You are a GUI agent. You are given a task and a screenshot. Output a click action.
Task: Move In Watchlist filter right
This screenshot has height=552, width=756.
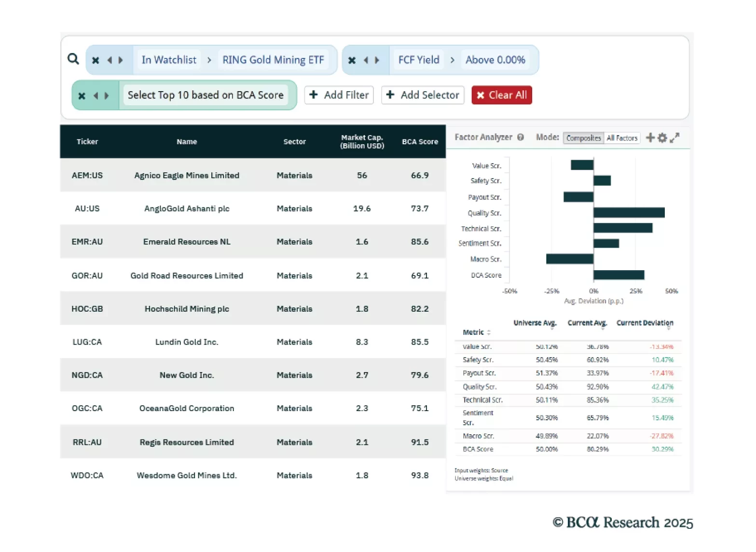tap(121, 60)
